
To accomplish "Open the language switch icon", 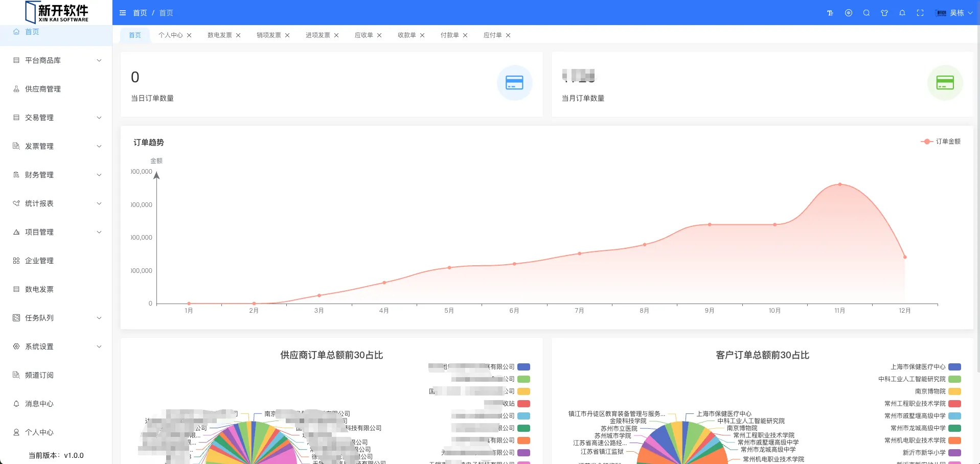I will click(849, 13).
